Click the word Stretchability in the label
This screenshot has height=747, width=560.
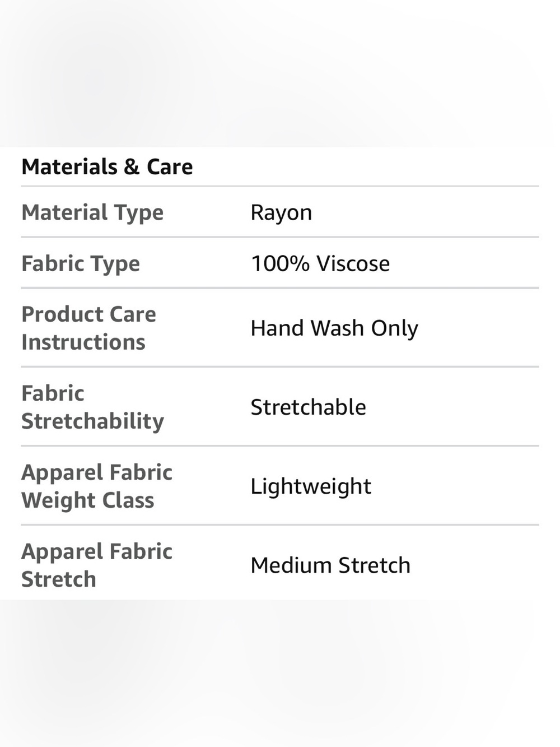pos(93,421)
